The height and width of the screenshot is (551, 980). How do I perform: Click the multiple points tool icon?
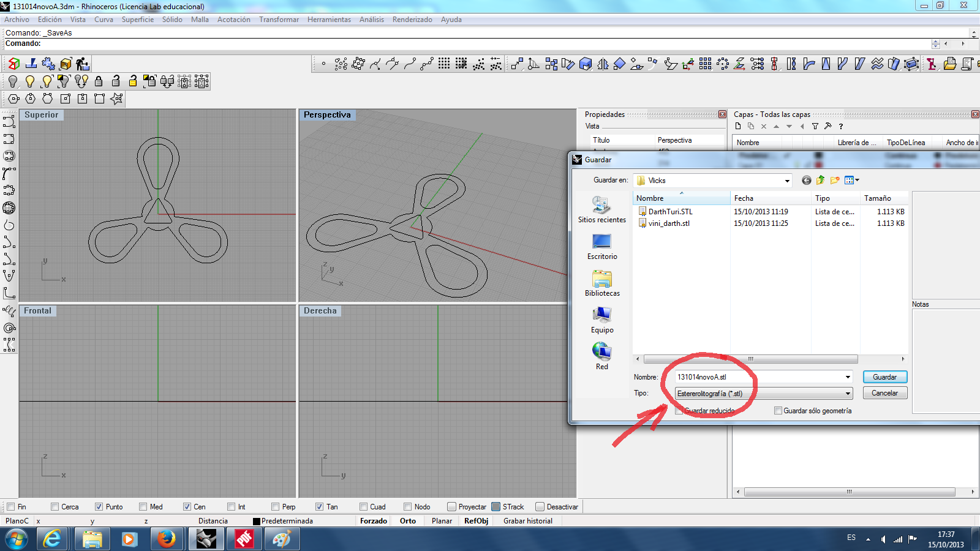pyautogui.click(x=341, y=64)
